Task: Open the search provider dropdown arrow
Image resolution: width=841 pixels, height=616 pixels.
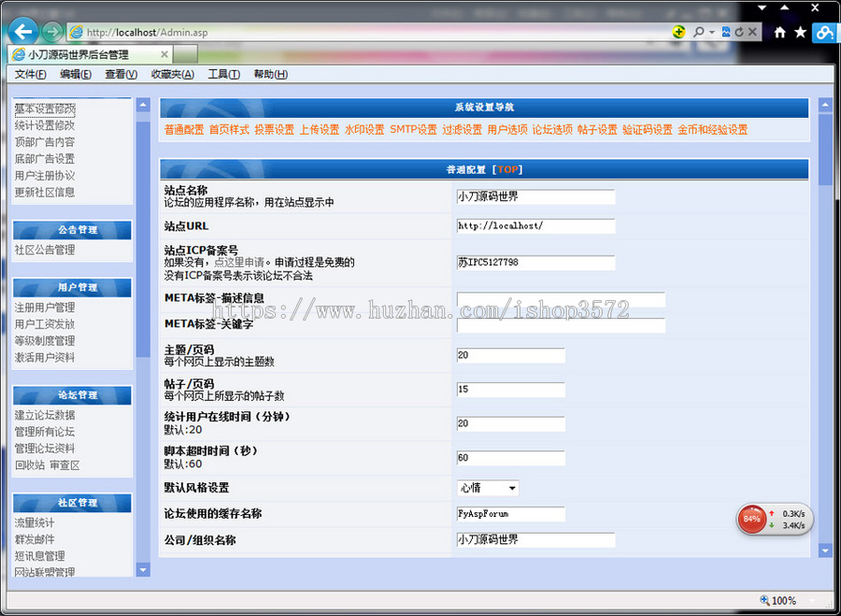Action: (710, 31)
